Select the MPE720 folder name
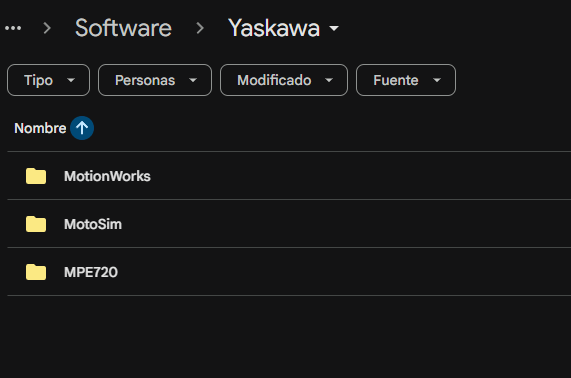The height and width of the screenshot is (378, 571). pyautogui.click(x=91, y=272)
